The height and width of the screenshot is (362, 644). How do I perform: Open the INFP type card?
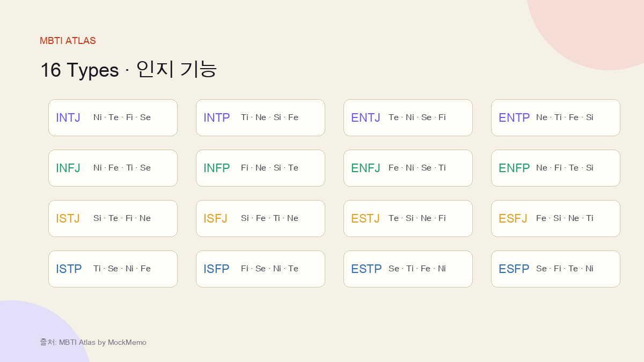260,168
